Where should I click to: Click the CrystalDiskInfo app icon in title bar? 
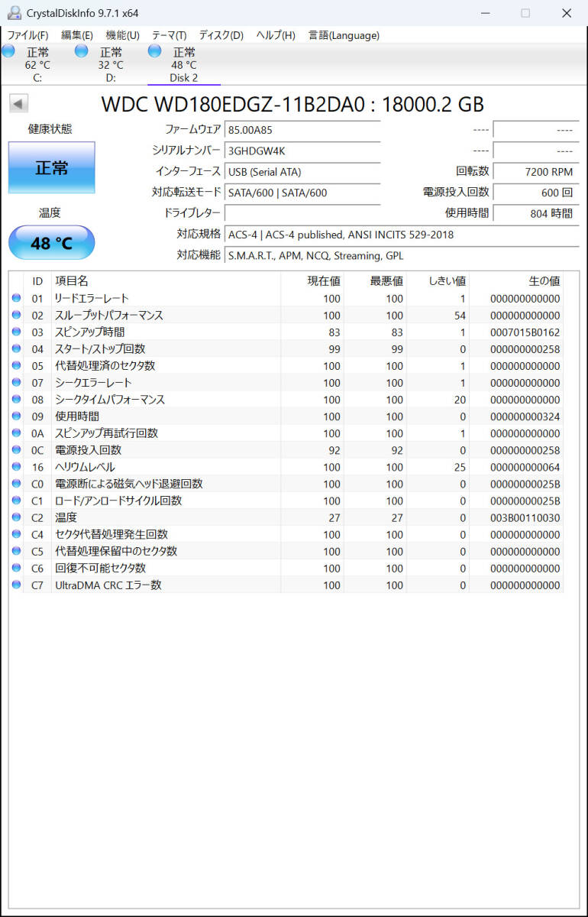click(x=15, y=13)
